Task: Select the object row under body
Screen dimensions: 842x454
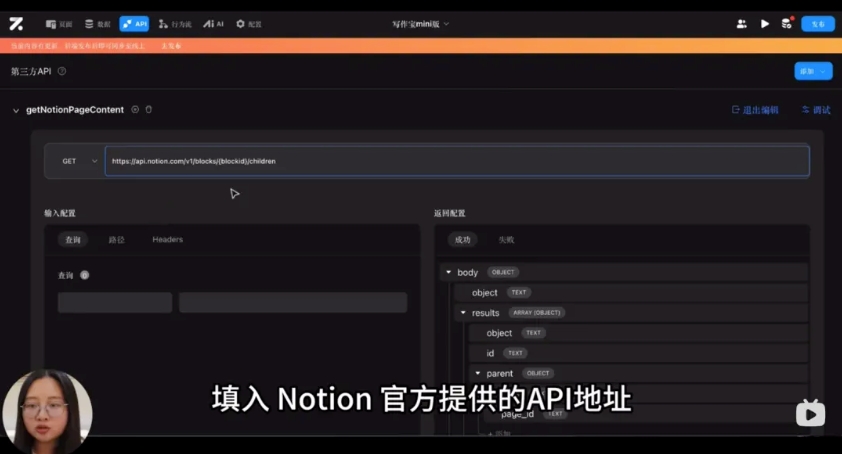Action: coord(630,293)
